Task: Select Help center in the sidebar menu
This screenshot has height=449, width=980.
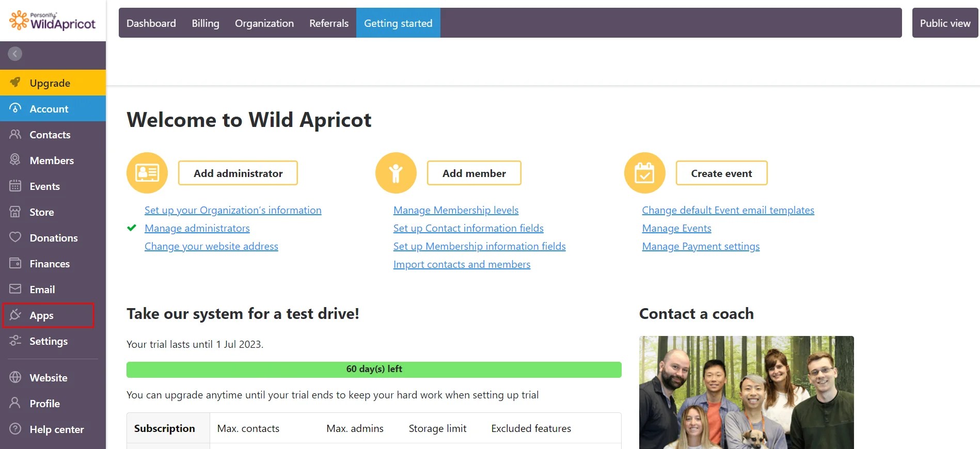Action: [x=53, y=429]
